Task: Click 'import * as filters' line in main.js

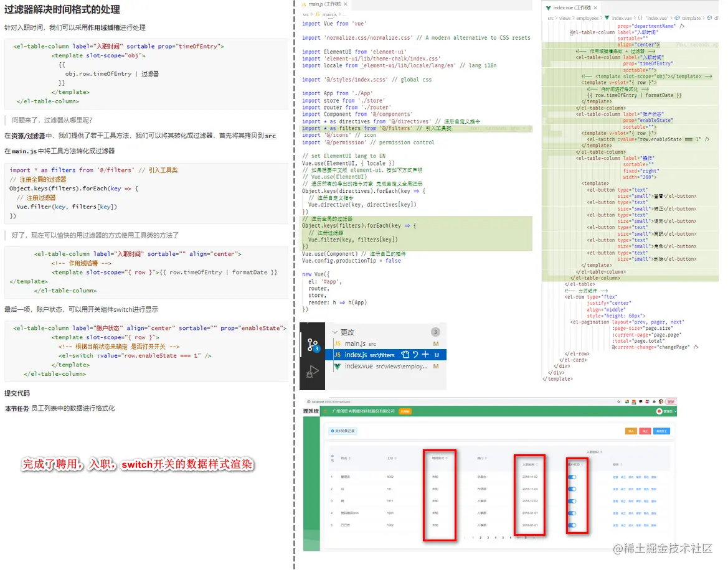Action: (376, 128)
